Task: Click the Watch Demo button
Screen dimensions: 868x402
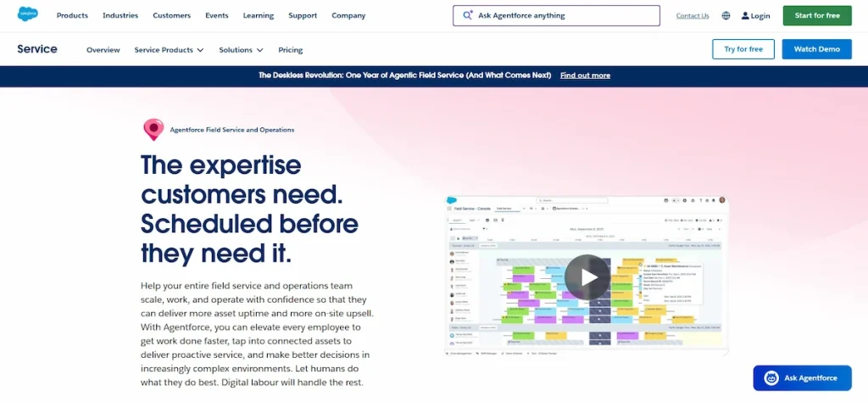Action: (x=816, y=49)
